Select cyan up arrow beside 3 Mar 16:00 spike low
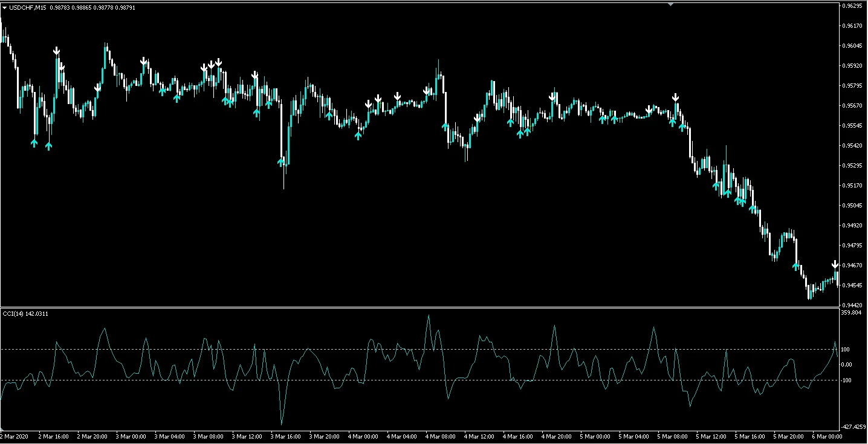Screen dimensions: 868x444 (281, 162)
